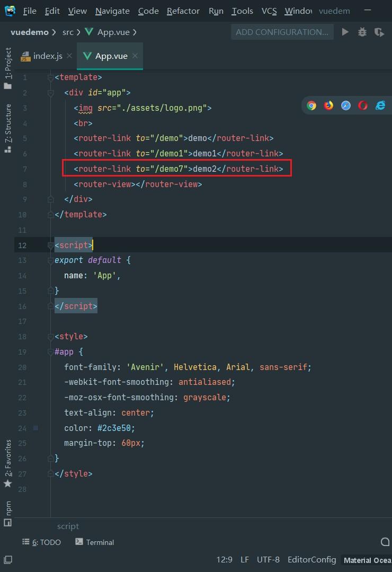Toggle tool window bars icon in status bar
Screen dimensions: 392x572
[8, 560]
